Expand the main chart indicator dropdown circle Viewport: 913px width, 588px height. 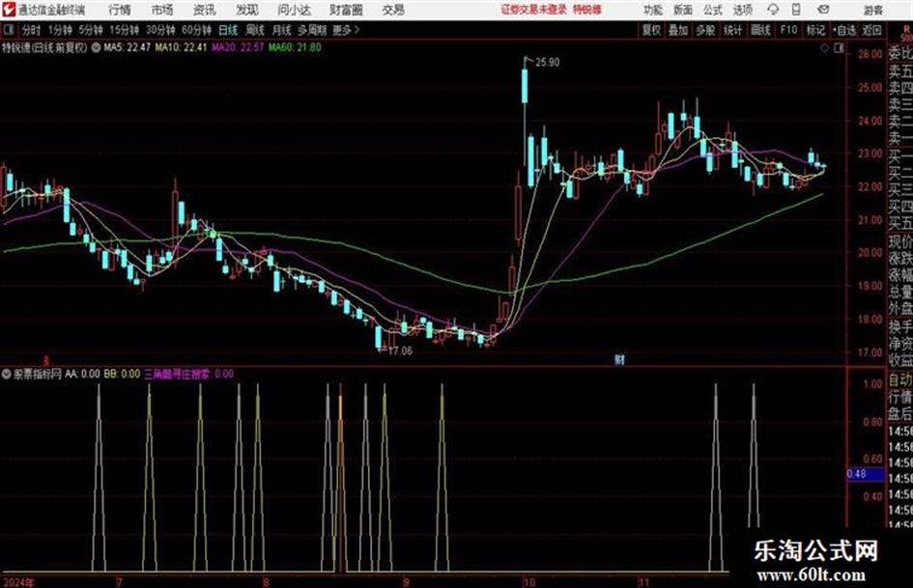[x=96, y=47]
